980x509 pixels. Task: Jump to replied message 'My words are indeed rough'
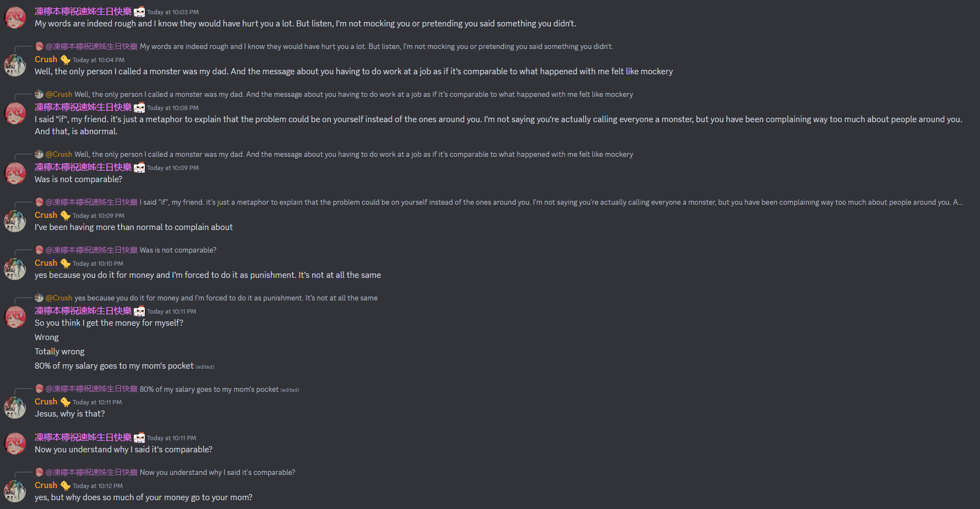(x=377, y=47)
